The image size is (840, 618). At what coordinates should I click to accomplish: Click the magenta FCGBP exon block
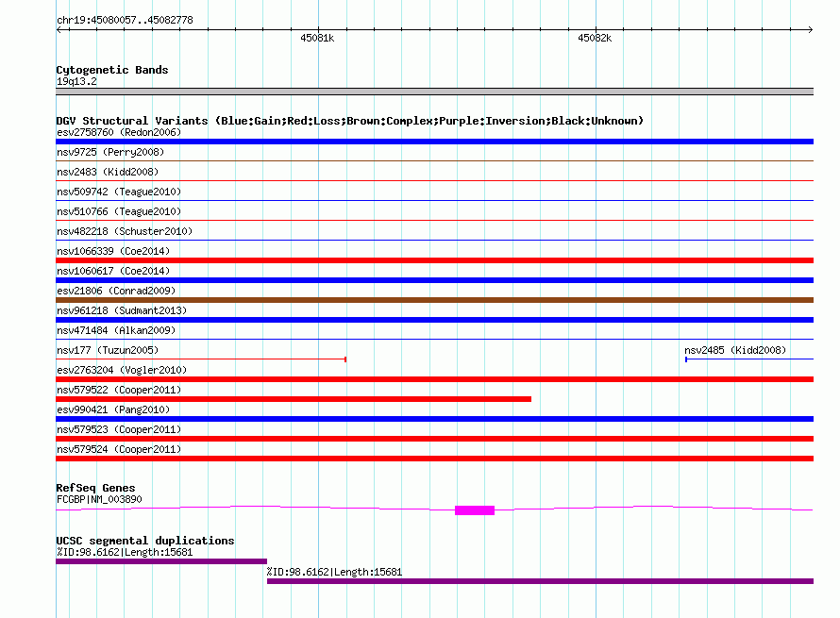475,510
